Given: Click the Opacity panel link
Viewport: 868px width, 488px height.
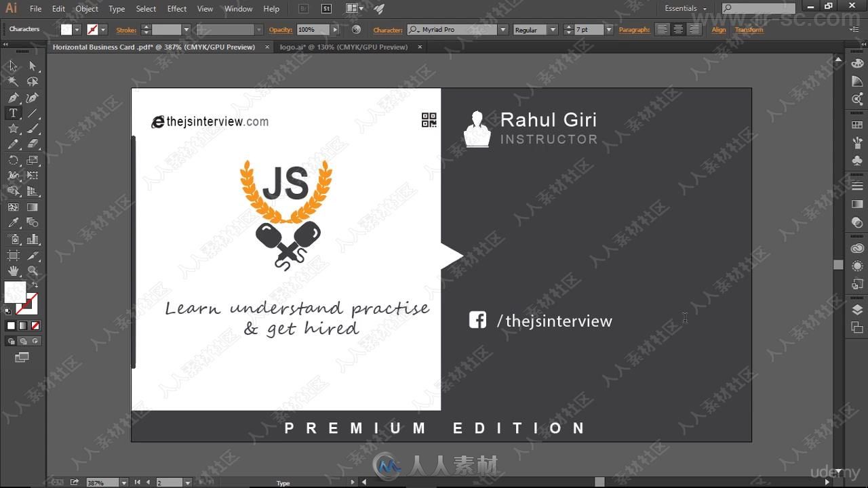Looking at the screenshot, I should click(281, 30).
